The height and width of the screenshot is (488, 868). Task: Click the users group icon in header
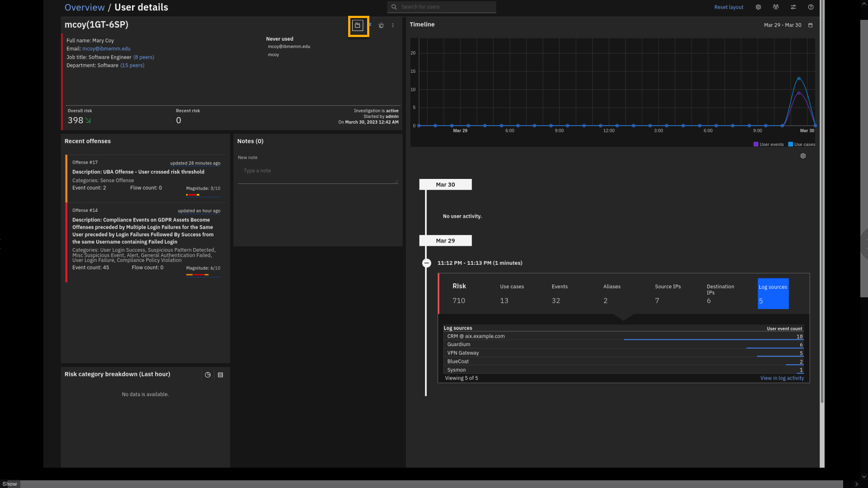776,7
